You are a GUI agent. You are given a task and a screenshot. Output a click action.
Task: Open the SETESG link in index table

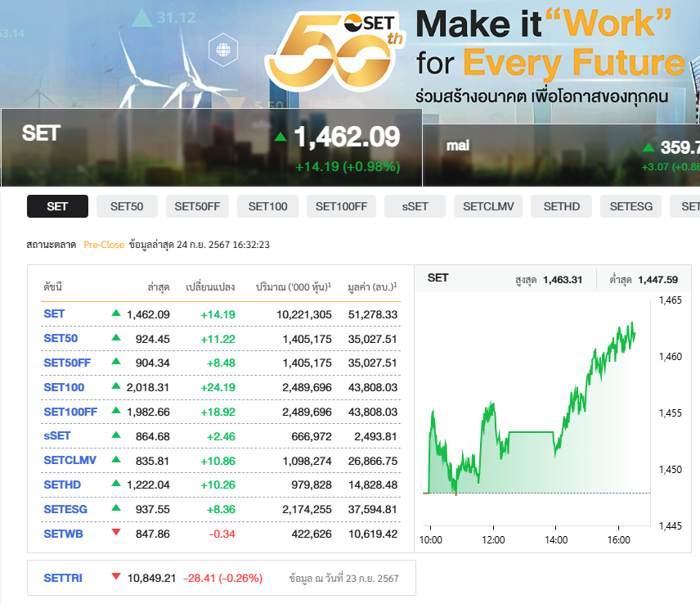coord(65,509)
